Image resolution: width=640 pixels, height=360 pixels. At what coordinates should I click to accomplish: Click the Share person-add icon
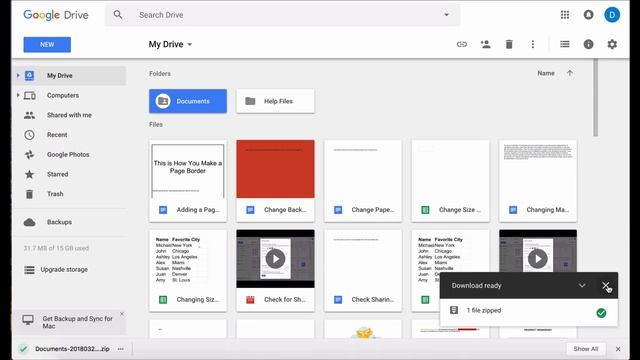pyautogui.click(x=485, y=44)
